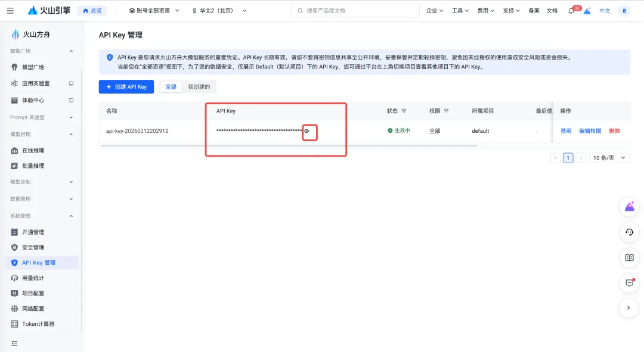Open the feedback message floating button
This screenshot has height=352, width=644.
click(629, 283)
